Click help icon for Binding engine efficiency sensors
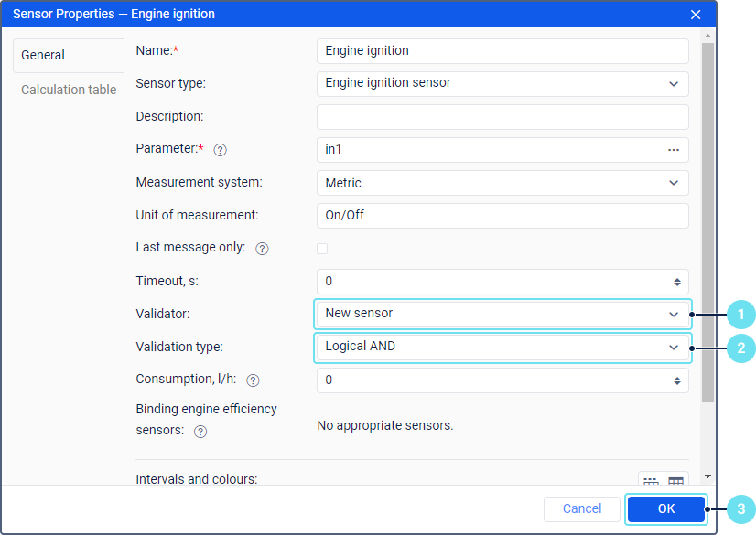The height and width of the screenshot is (535, 756). tap(200, 432)
